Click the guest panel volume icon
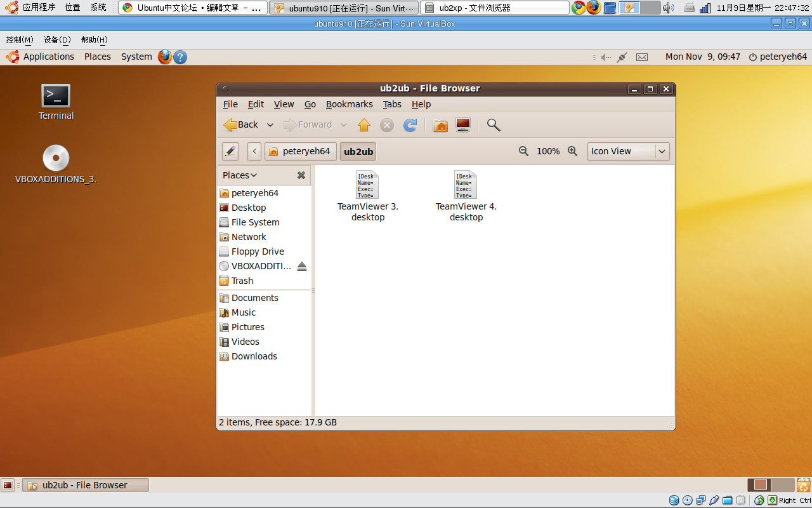This screenshot has width=812, height=508. tap(606, 57)
